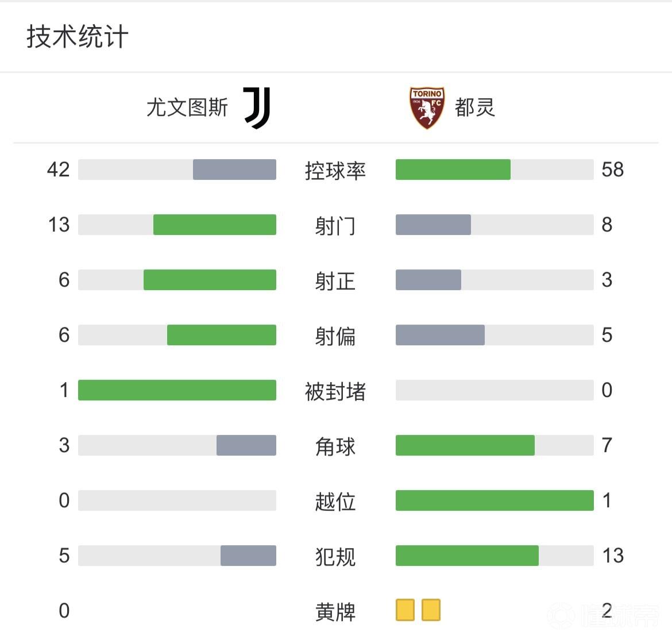This screenshot has height=636, width=672.
Task: Click the second yellow card icon
Action: pos(431,610)
